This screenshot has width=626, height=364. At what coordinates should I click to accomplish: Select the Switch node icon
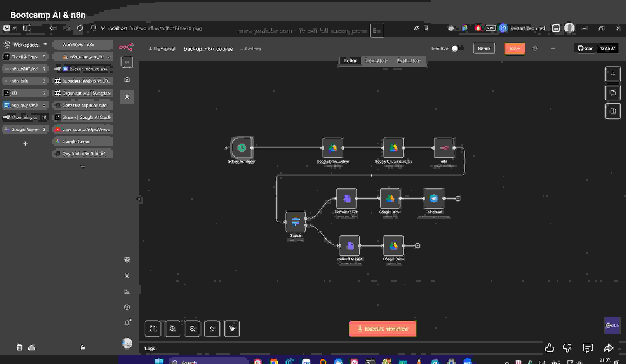click(295, 222)
